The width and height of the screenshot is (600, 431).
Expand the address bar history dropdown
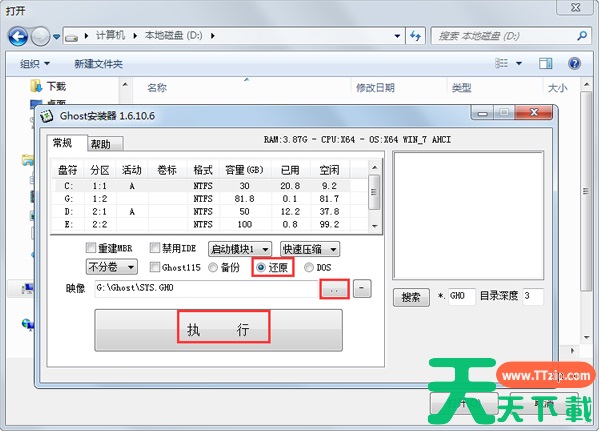coord(398,36)
